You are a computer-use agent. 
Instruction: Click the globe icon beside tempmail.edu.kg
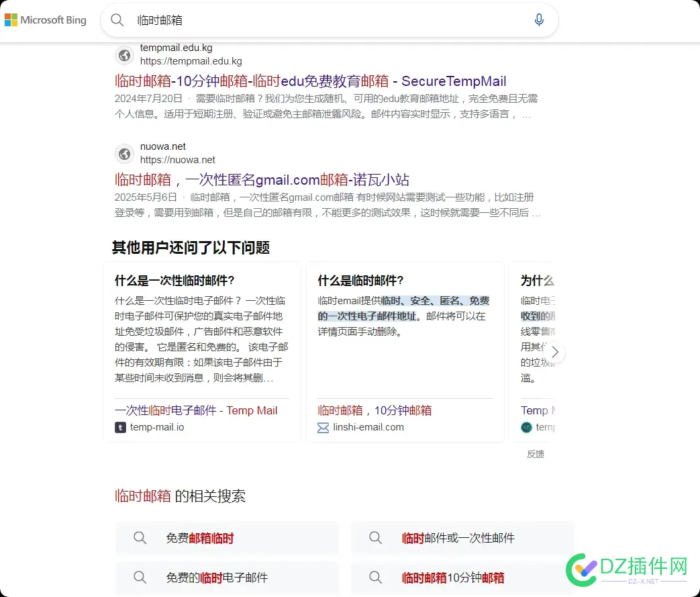coord(124,55)
